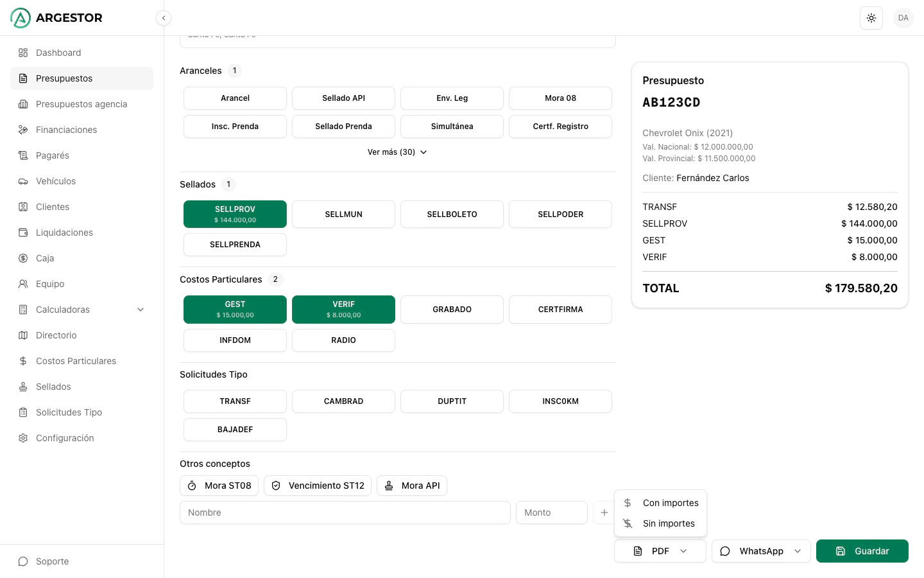Deselect the SELLPROV sellado toggle

pyautogui.click(x=235, y=214)
